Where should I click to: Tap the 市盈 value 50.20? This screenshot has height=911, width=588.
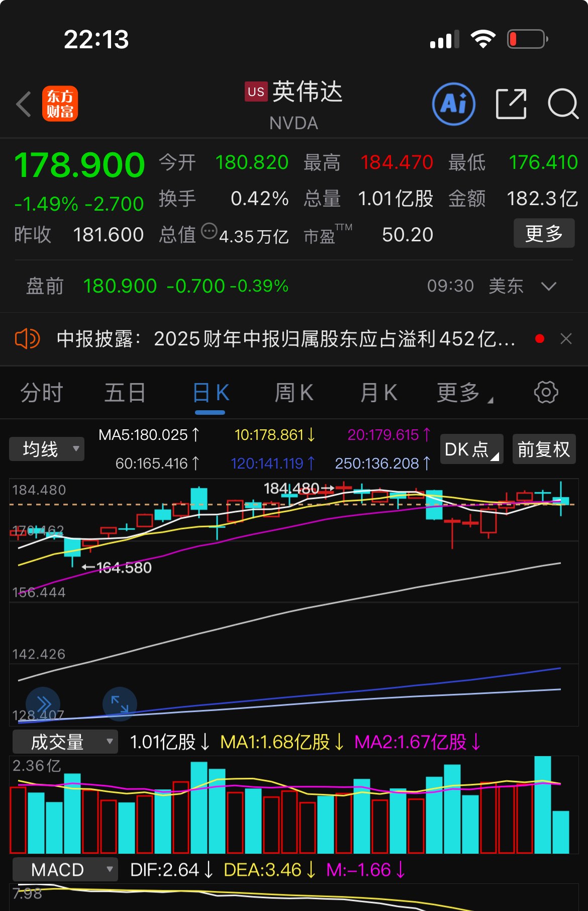click(x=408, y=235)
